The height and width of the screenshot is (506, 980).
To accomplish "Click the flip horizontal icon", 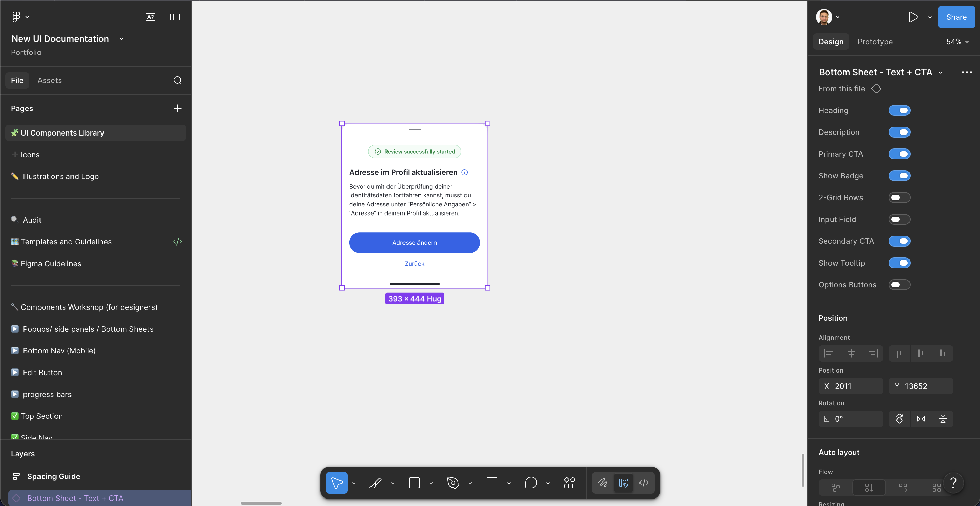I will coord(921,419).
